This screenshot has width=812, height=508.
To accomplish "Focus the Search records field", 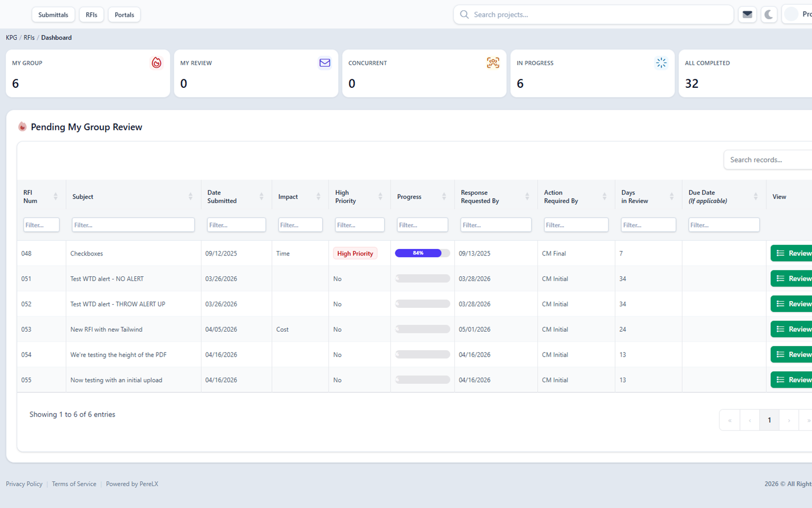I will pos(768,160).
